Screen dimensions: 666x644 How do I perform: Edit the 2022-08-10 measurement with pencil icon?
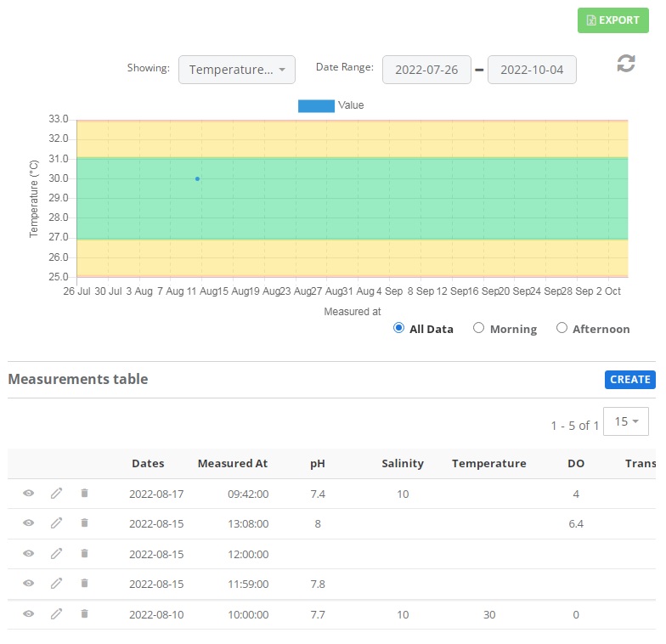[56, 613]
